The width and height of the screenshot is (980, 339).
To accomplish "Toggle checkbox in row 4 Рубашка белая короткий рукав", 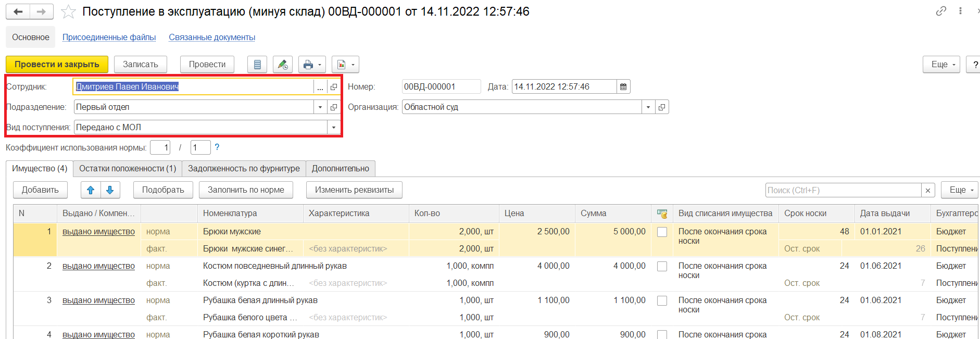I will pyautogui.click(x=662, y=335).
